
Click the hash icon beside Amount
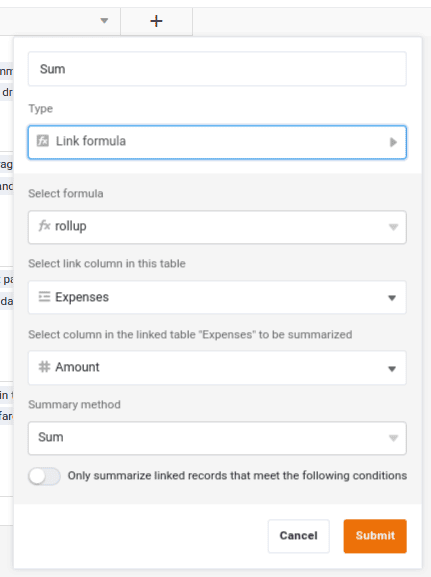[x=44, y=367]
